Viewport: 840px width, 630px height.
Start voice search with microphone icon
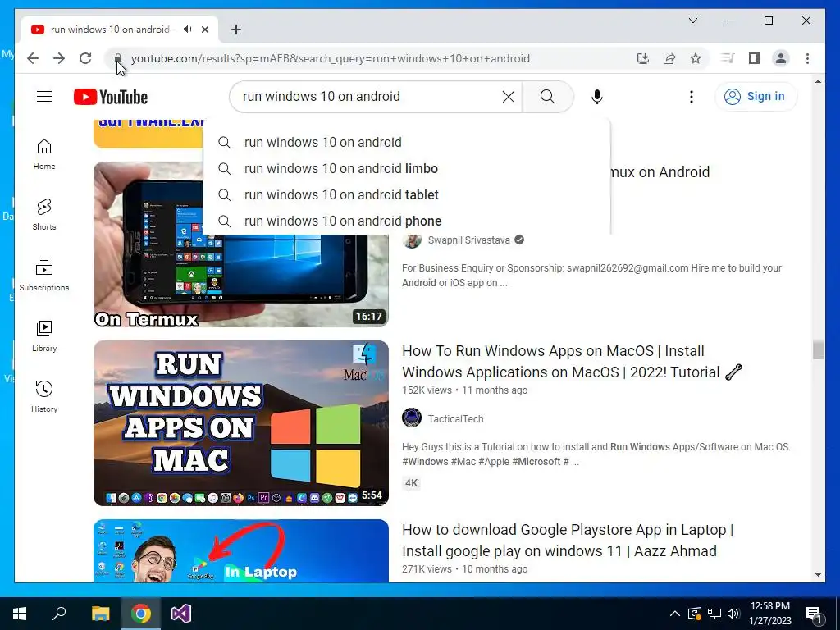click(597, 97)
